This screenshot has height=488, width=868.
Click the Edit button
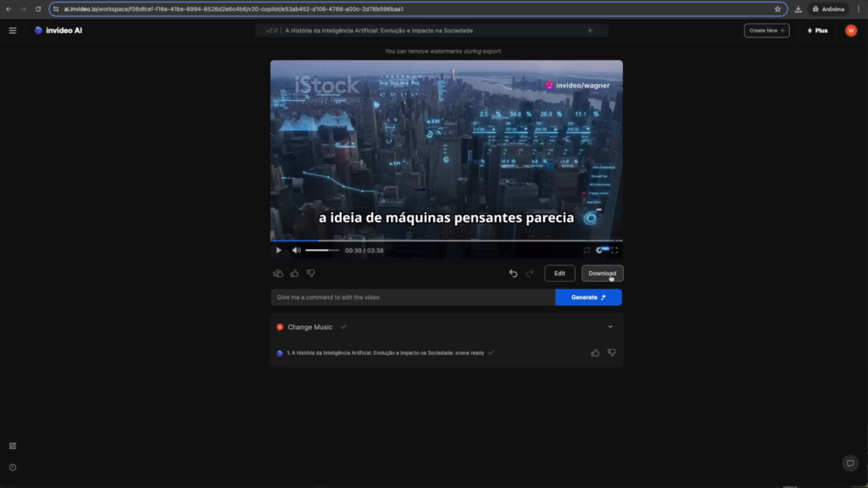coord(559,274)
